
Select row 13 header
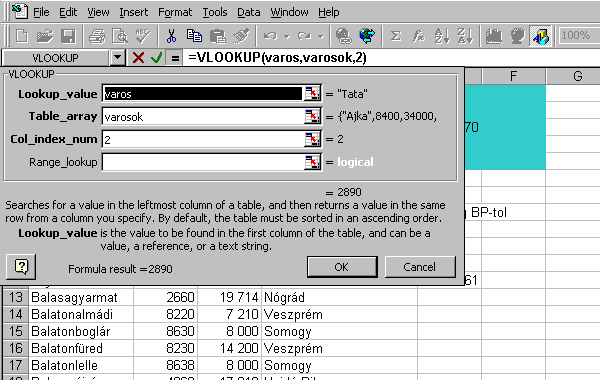(x=15, y=297)
